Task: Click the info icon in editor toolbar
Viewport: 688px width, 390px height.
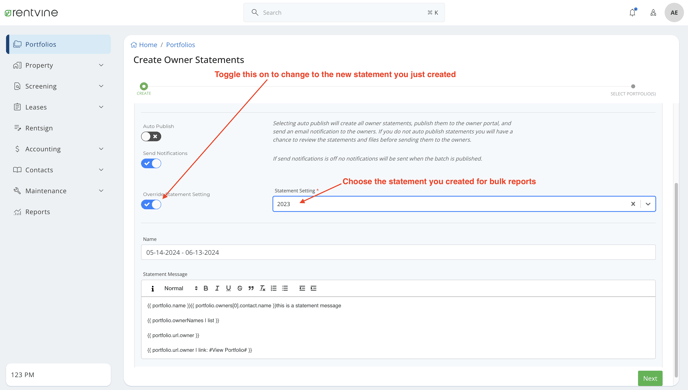Action: [x=152, y=288]
